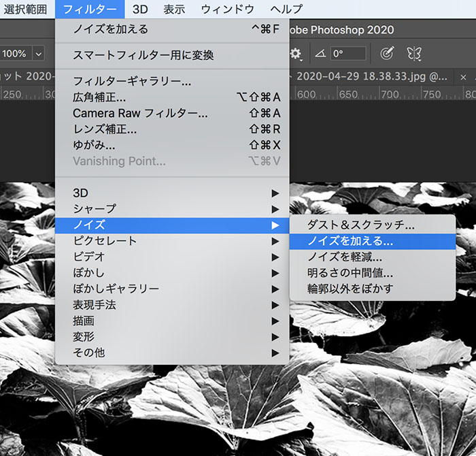Select ノイズを軽減... from submenu
This screenshot has width=476, height=456.
(345, 257)
